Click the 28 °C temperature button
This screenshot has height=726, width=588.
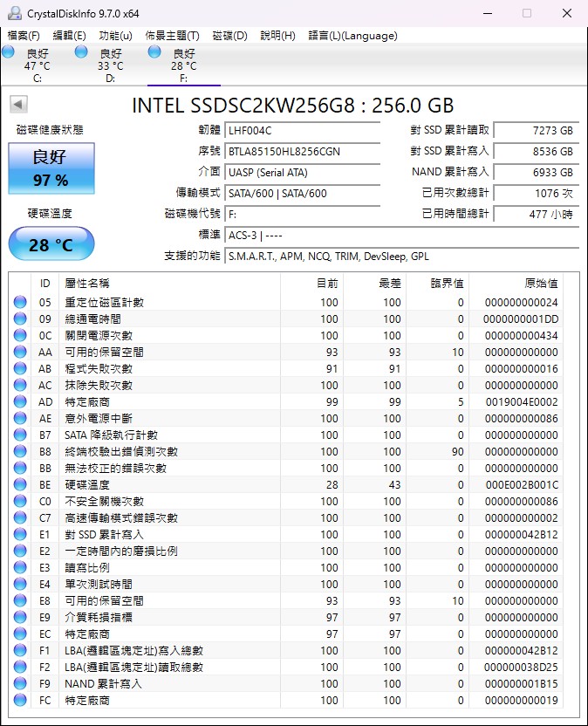[51, 243]
